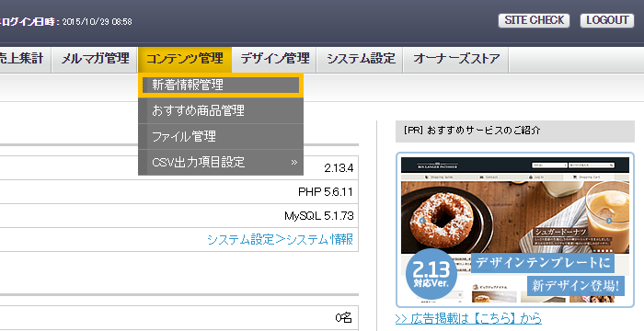644x331 pixels.
Task: Open the デザイン管理 menu
Action: (275, 59)
